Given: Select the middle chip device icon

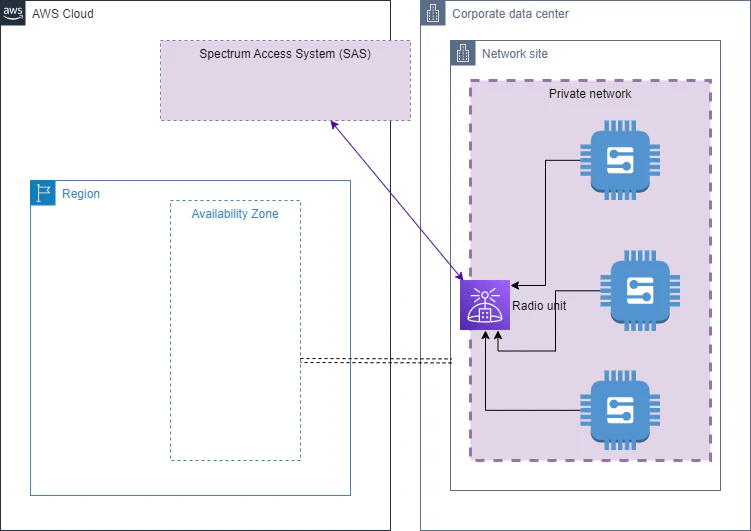Looking at the screenshot, I should (x=640, y=290).
